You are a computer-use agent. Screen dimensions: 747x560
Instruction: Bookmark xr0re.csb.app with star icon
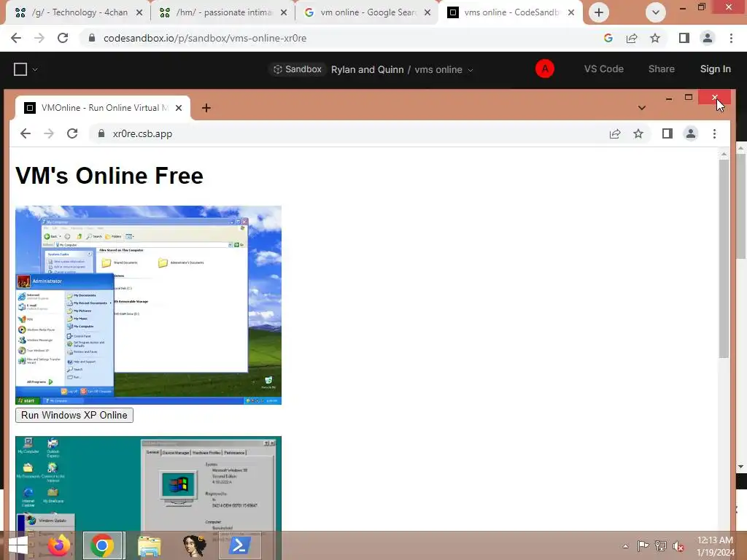coord(638,134)
